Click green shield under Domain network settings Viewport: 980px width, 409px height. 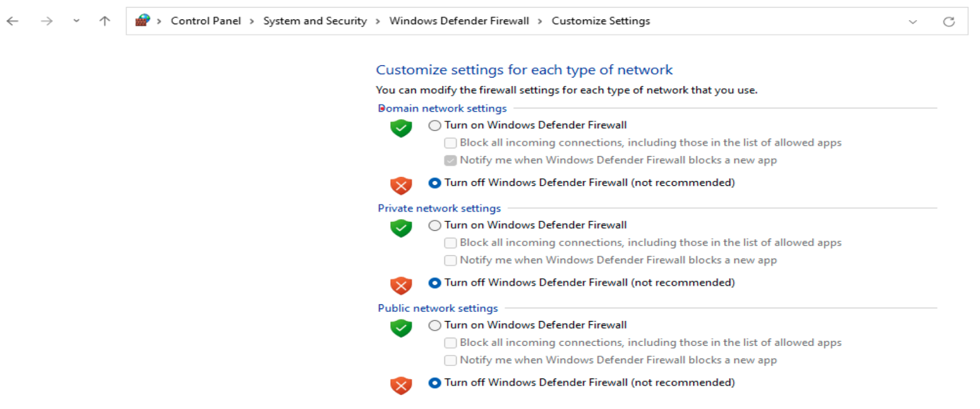(x=401, y=128)
